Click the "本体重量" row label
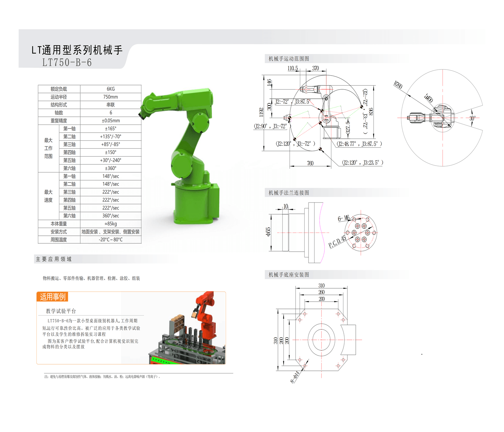Viewport: 504px width, 432px height. pos(59,224)
